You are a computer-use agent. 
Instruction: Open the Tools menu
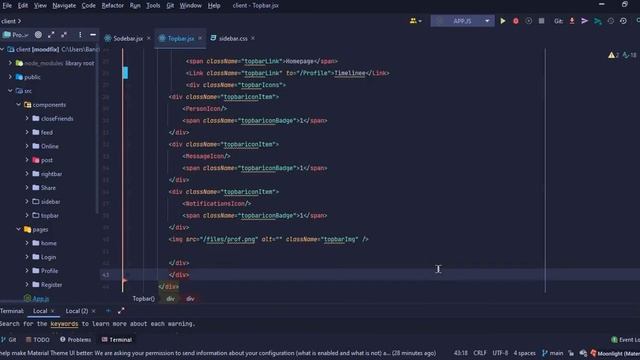click(x=153, y=6)
